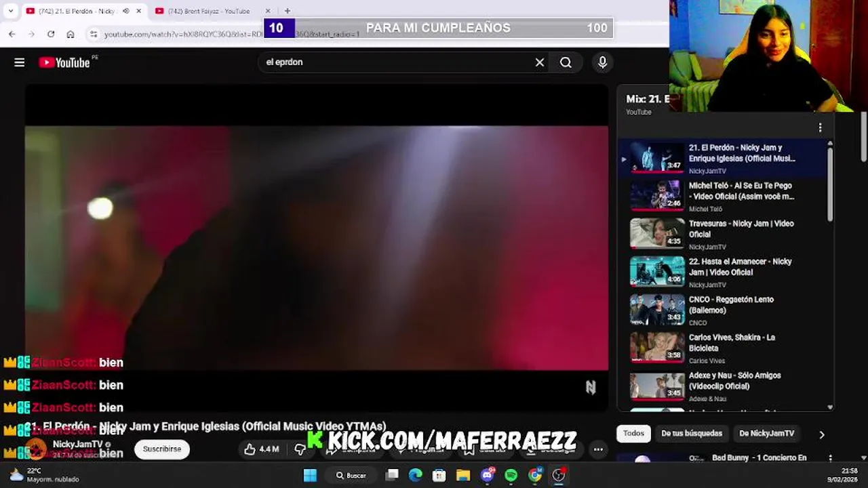Image resolution: width=868 pixels, height=488 pixels.
Task: Show more filter chips with right chevron
Action: [x=821, y=434]
